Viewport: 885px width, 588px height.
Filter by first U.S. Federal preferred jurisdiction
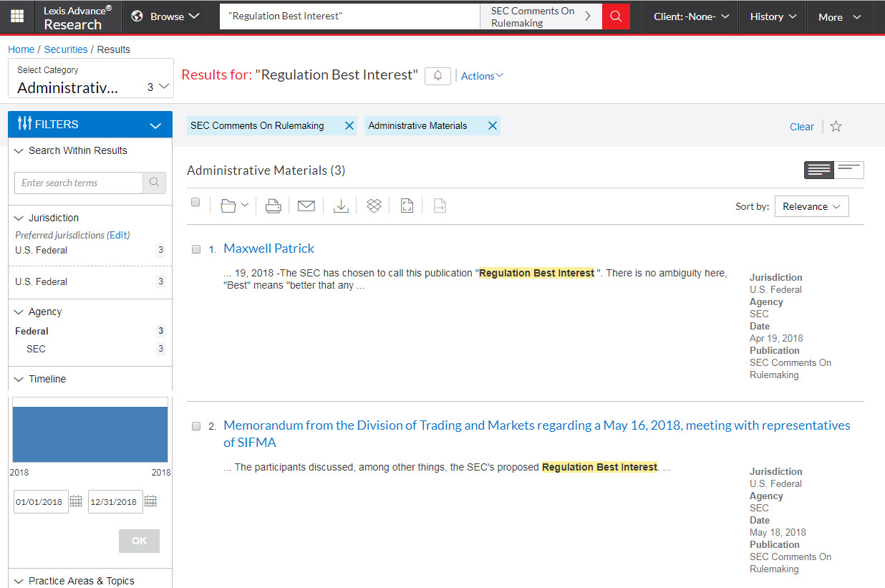tap(41, 250)
